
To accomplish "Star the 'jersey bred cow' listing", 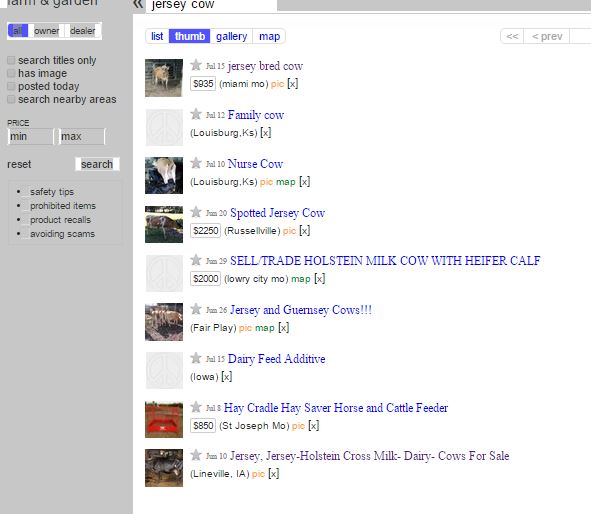I will coord(196,65).
